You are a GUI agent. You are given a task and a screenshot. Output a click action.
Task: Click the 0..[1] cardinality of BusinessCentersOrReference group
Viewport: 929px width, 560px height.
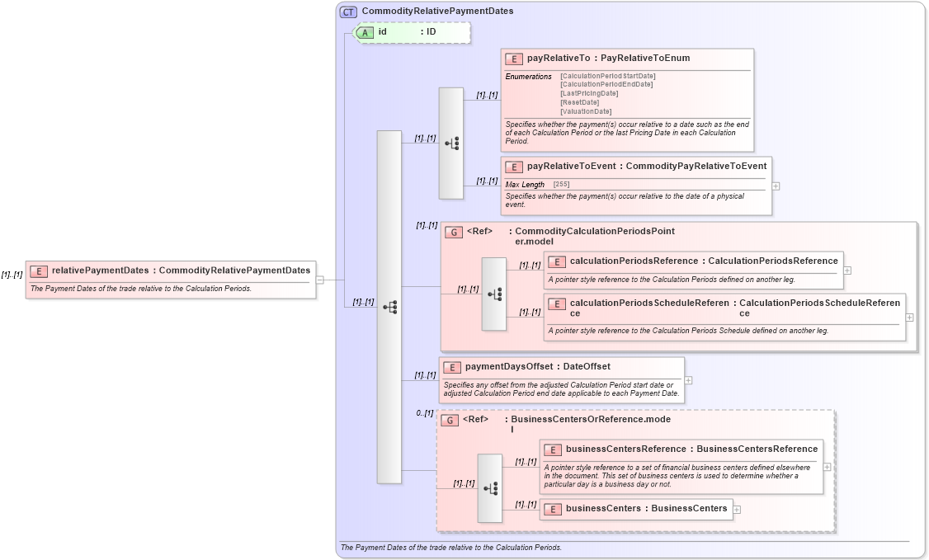tap(425, 413)
